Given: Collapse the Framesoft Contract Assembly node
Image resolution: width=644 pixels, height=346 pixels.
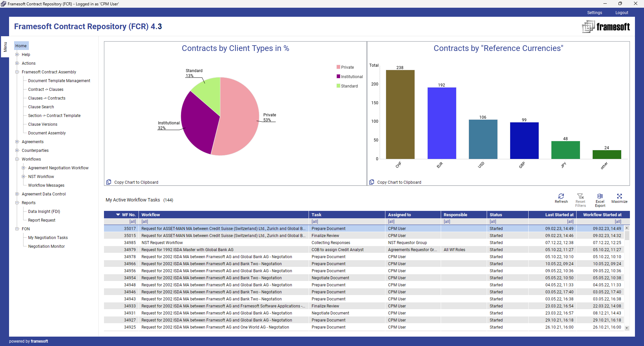Looking at the screenshot, I should click(17, 72).
